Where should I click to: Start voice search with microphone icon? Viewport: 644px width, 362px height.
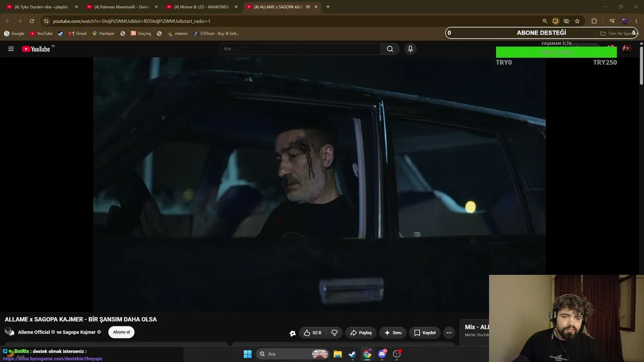410,49
